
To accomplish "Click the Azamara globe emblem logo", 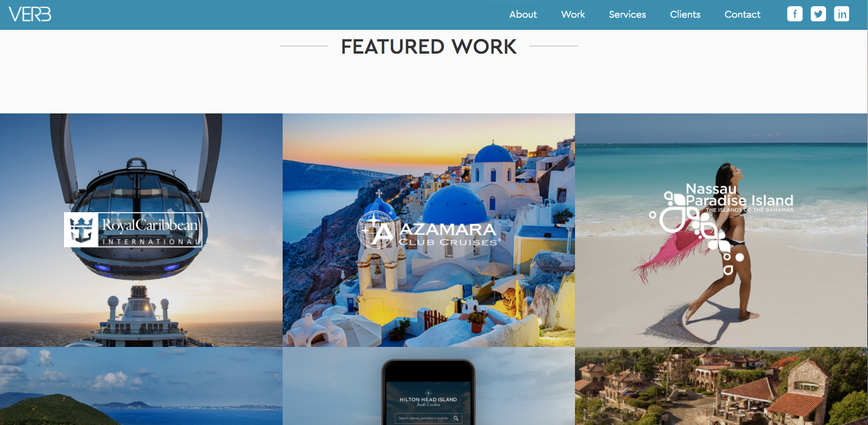I will tap(376, 230).
